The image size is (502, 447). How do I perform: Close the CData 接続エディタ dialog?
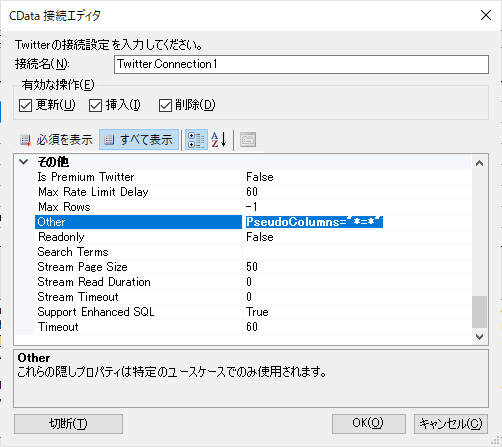[486, 15]
